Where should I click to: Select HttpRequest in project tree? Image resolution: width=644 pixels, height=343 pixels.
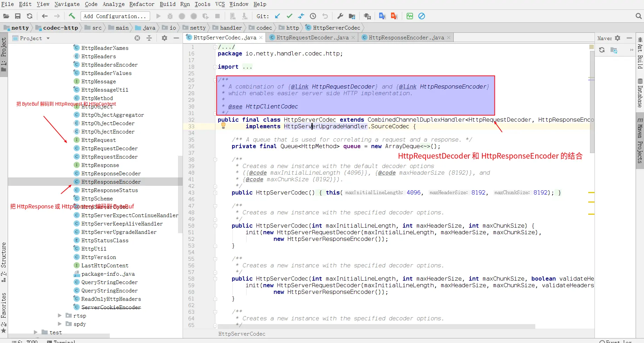98,140
